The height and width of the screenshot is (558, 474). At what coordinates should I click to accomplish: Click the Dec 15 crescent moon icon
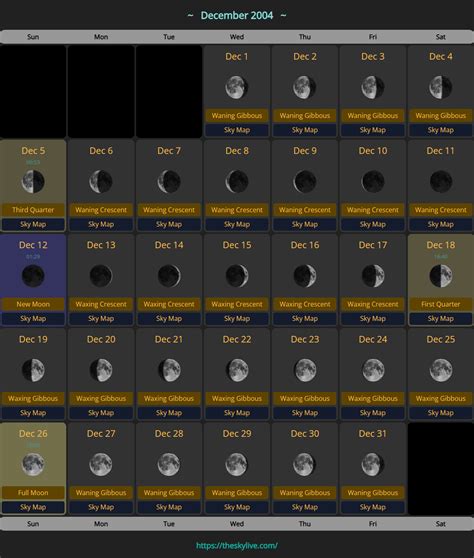pyautogui.click(x=237, y=276)
